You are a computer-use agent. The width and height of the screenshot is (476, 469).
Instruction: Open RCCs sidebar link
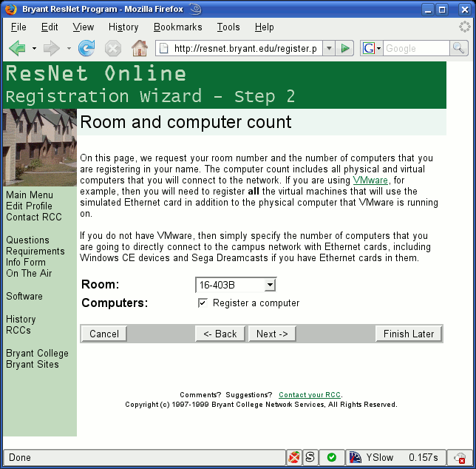[18, 330]
